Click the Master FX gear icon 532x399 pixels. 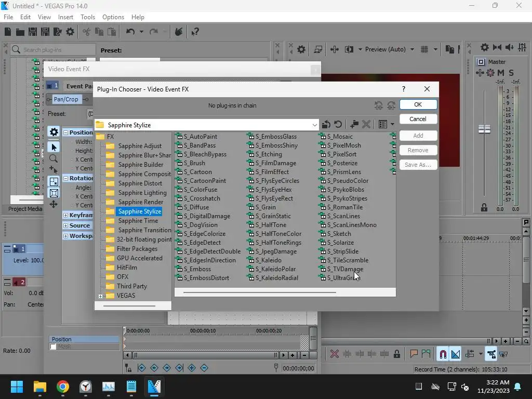coord(490,73)
